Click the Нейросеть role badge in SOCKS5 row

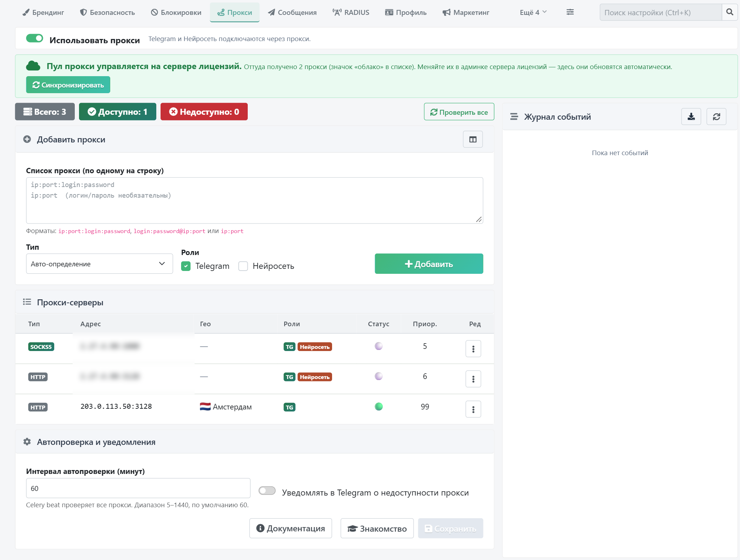[x=315, y=347]
